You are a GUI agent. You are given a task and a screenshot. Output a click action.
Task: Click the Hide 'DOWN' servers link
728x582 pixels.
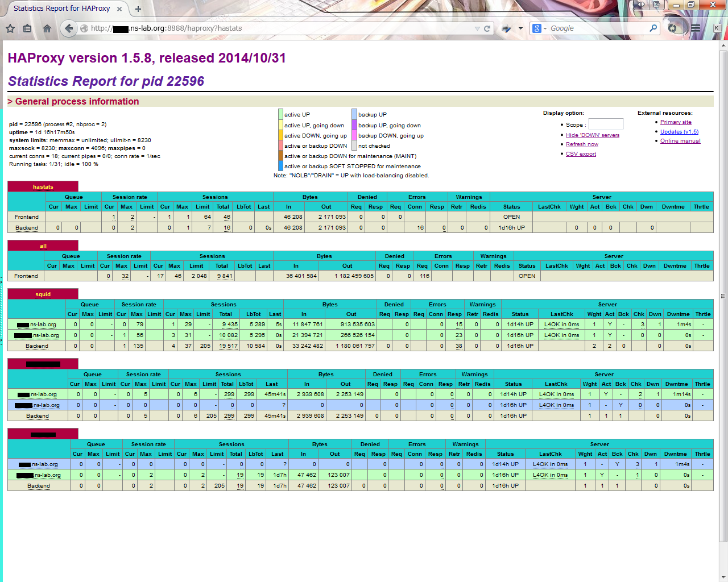coord(592,135)
